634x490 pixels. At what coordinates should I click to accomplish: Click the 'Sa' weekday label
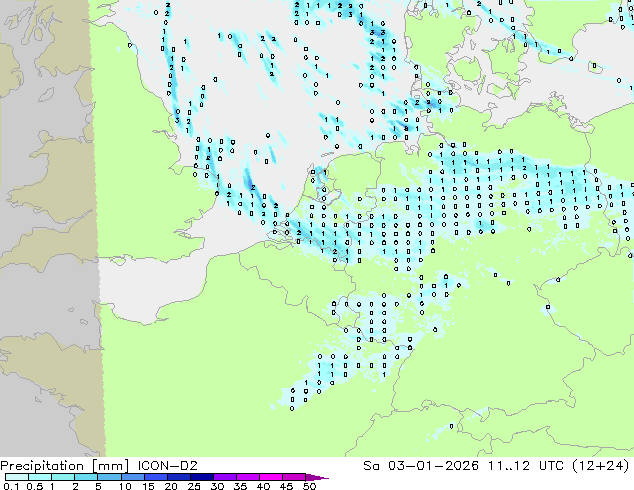click(371, 466)
